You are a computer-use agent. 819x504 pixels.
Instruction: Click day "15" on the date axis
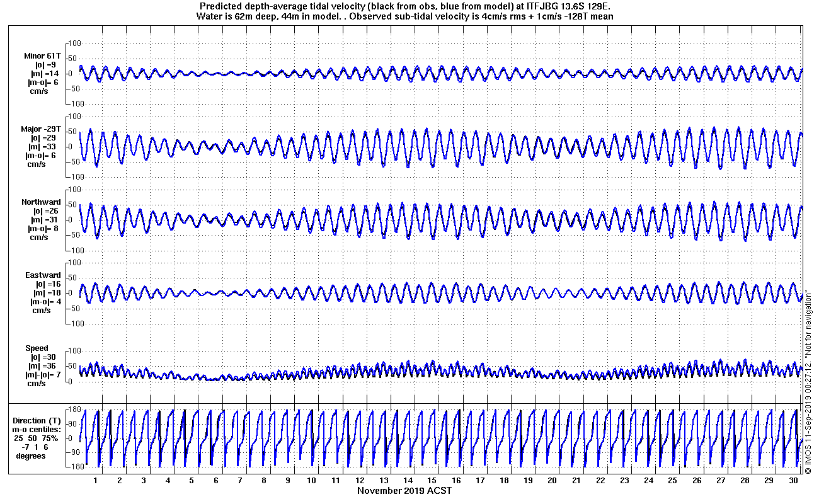[432, 481]
